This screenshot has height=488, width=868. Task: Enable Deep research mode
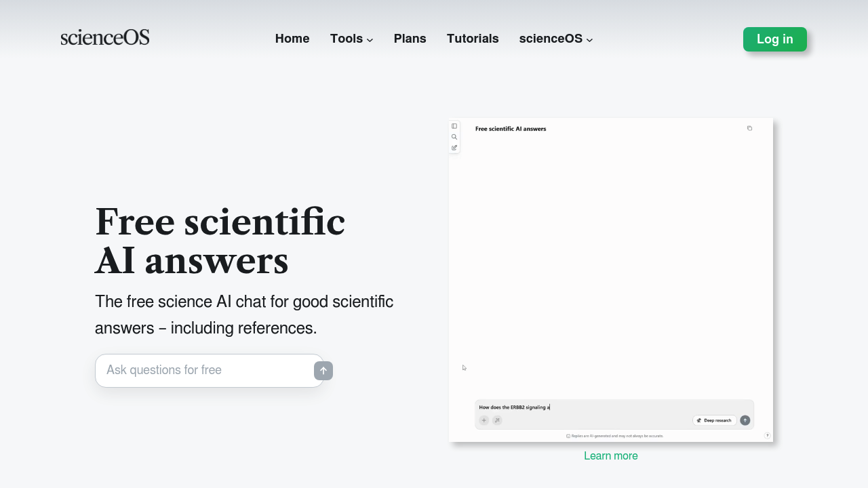coord(714,420)
